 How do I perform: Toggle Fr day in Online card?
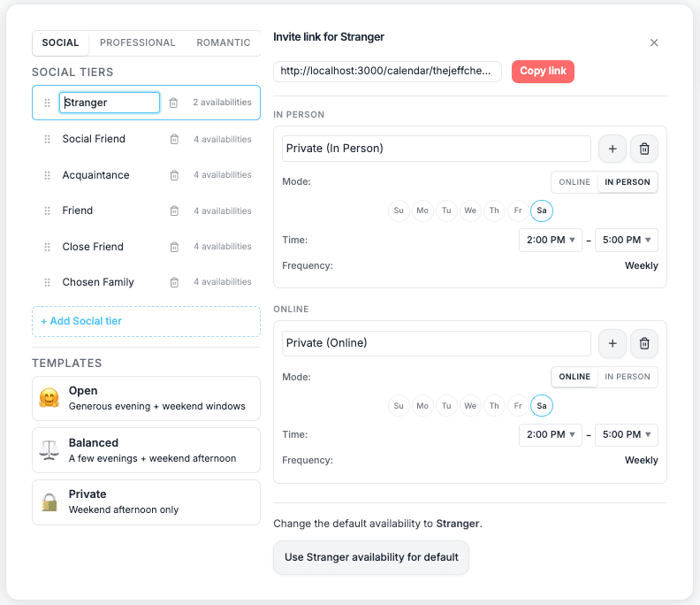point(518,406)
